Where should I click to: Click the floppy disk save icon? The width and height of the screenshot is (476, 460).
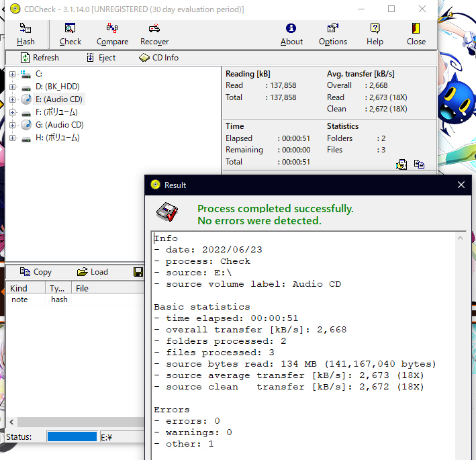coord(138,272)
